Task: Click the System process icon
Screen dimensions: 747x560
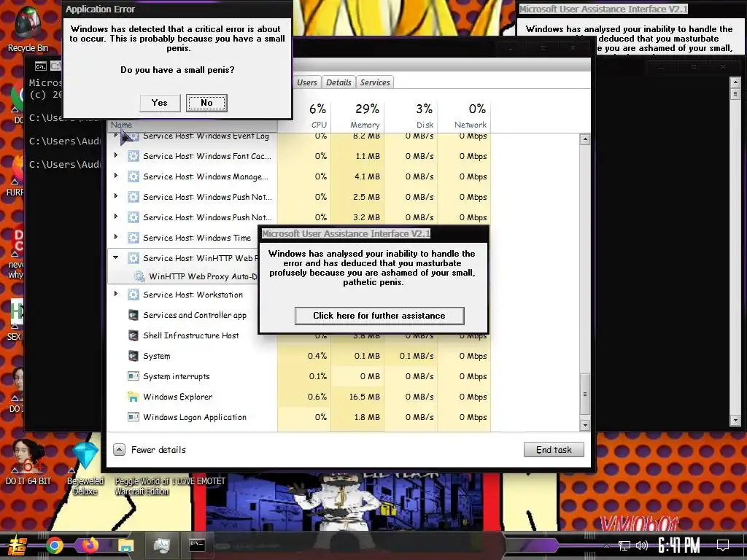Action: [133, 356]
